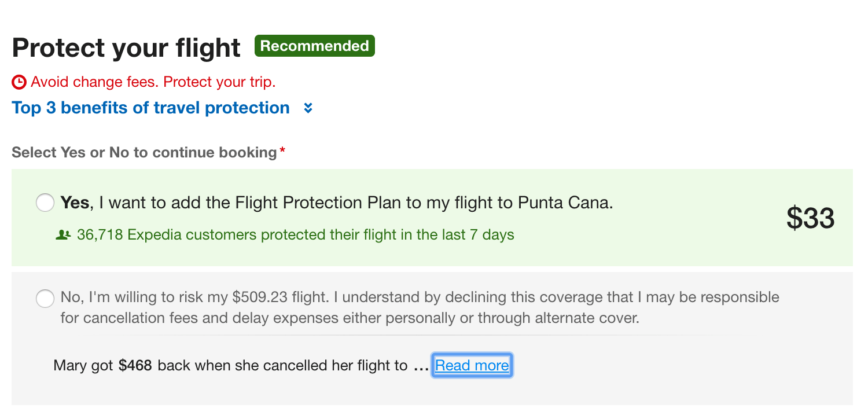868x419 pixels.
Task: Expand the double chevron beside travel protection benefits
Action: (308, 108)
